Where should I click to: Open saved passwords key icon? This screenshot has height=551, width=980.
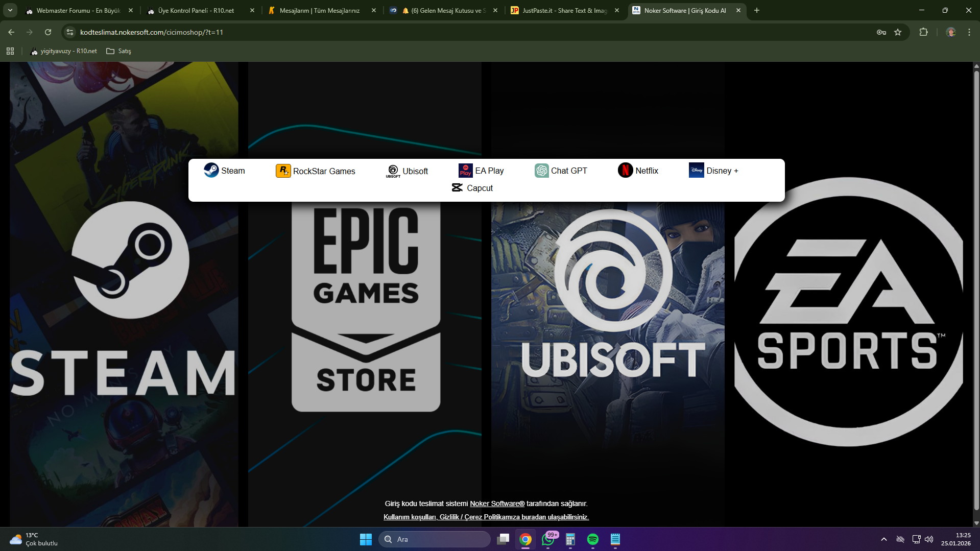(881, 32)
